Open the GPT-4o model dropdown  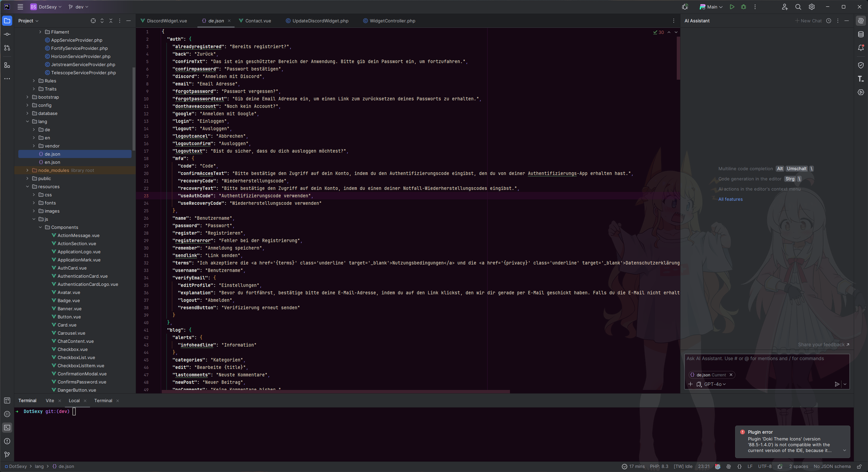[x=715, y=384]
